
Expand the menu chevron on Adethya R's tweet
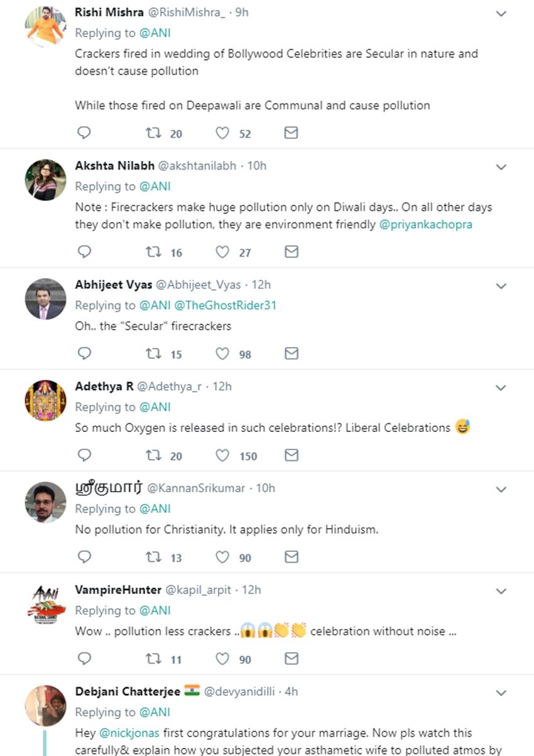coord(501,387)
